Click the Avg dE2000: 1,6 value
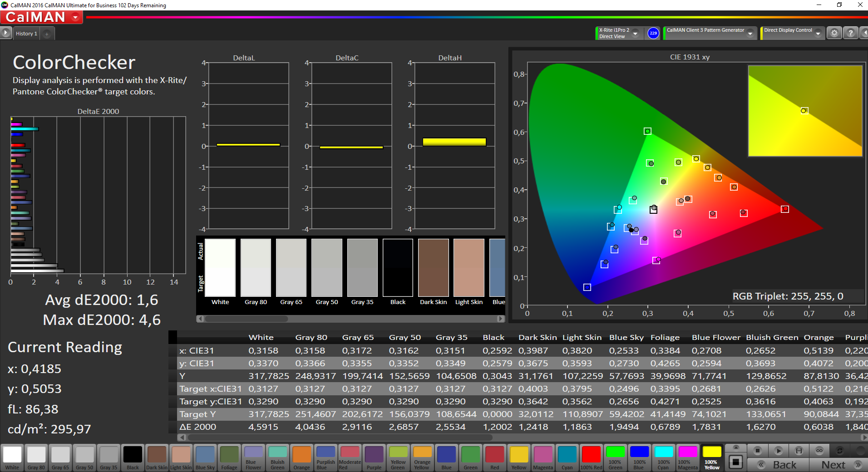 pyautogui.click(x=102, y=300)
